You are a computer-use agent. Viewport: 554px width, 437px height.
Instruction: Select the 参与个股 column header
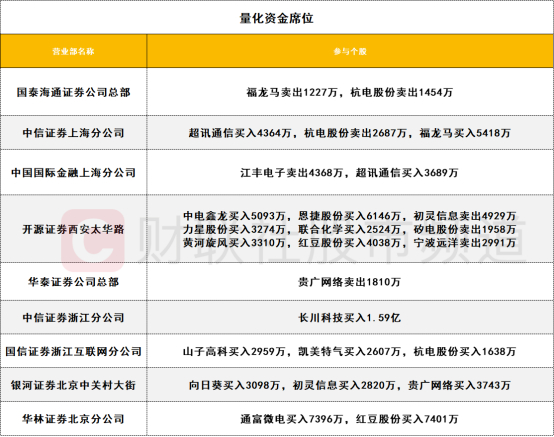[x=350, y=51]
